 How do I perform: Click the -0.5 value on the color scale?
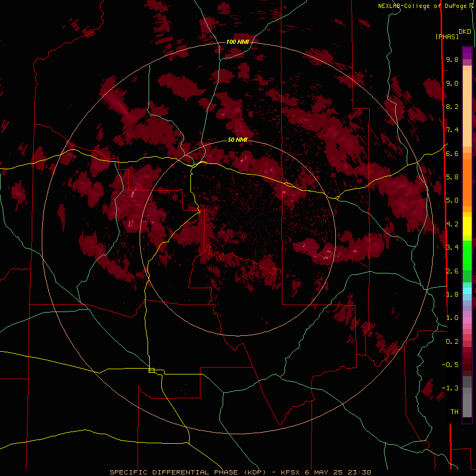pos(450,365)
